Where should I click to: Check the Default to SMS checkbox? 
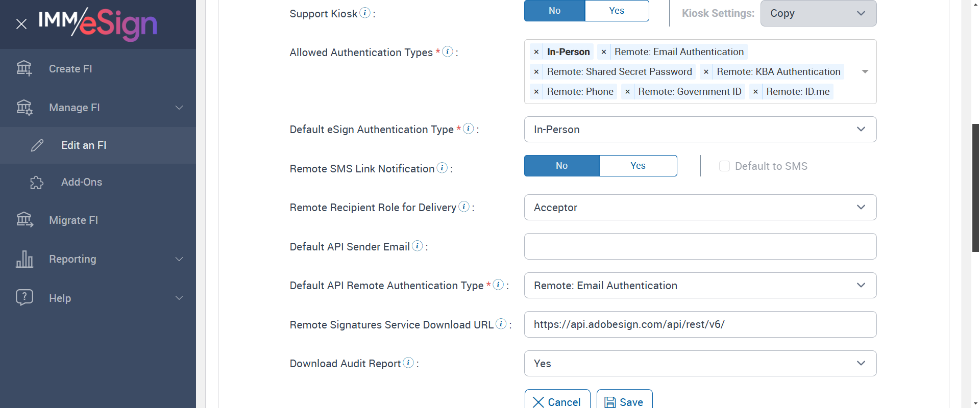pos(724,166)
